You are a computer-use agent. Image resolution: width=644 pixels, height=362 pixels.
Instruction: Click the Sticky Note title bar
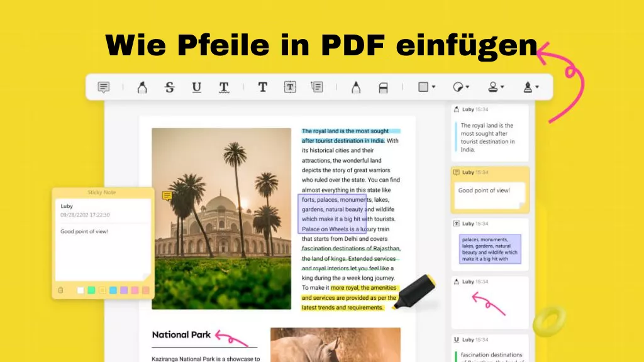103,192
